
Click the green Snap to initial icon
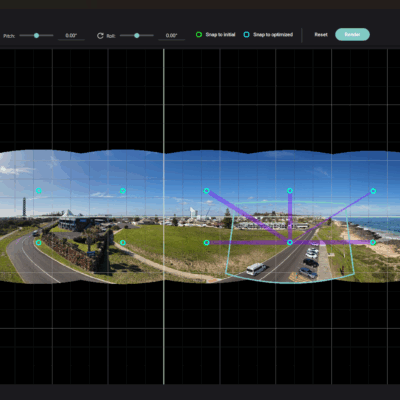coord(199,35)
